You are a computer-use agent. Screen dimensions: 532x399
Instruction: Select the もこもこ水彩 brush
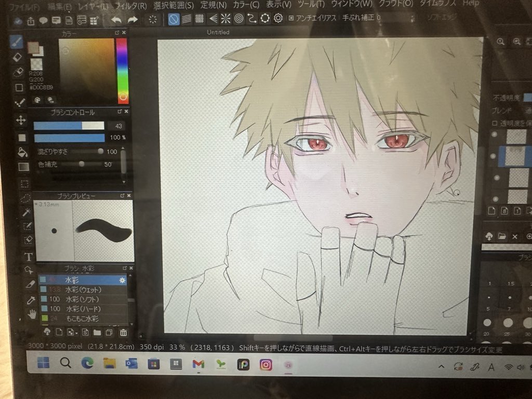pyautogui.click(x=85, y=318)
